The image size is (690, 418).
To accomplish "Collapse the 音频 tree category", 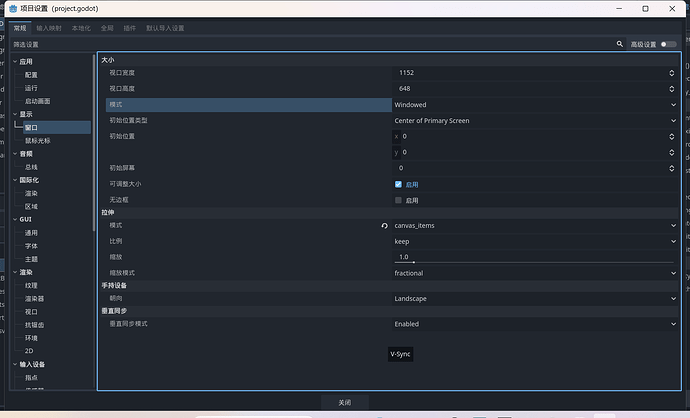I will (x=15, y=154).
